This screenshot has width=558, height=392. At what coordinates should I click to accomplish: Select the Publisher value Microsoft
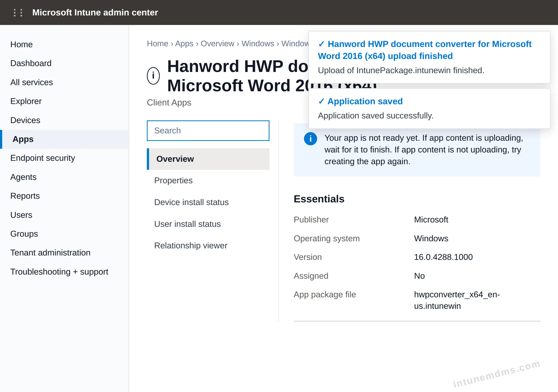click(431, 220)
